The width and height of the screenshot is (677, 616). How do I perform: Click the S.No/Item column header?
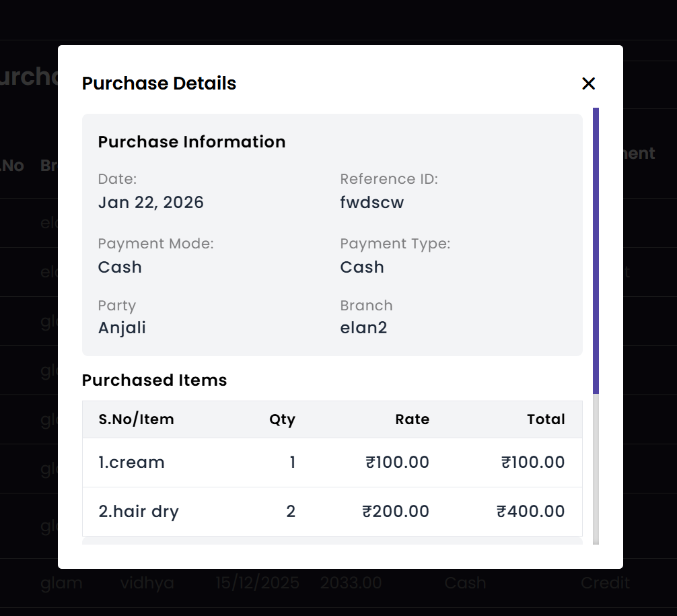click(136, 419)
